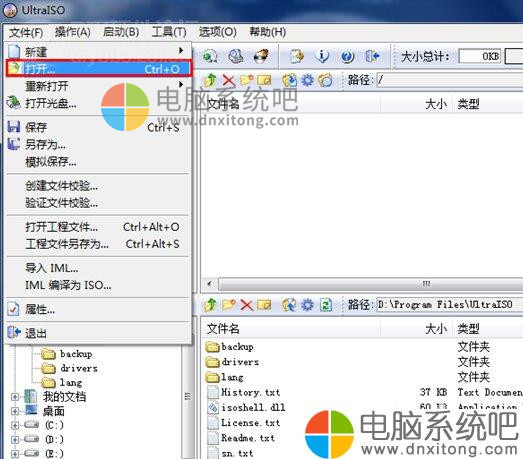This screenshot has width=523, height=459.
Task: Open the 帮助(H) menu
Action: (x=268, y=32)
